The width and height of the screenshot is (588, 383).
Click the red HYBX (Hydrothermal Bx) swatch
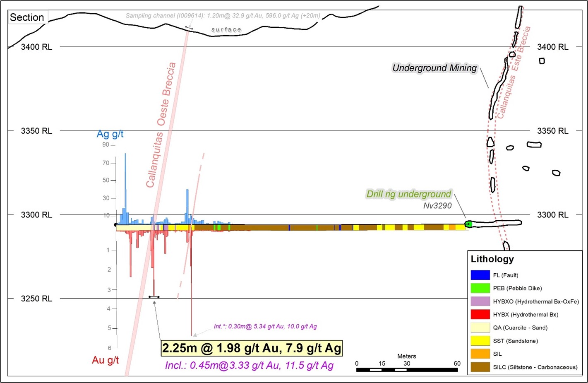pos(480,315)
